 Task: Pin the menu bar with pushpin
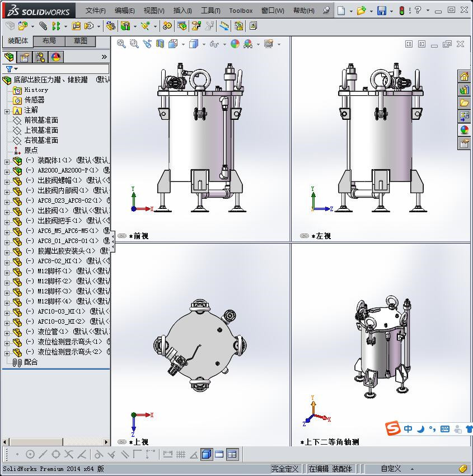326,11
